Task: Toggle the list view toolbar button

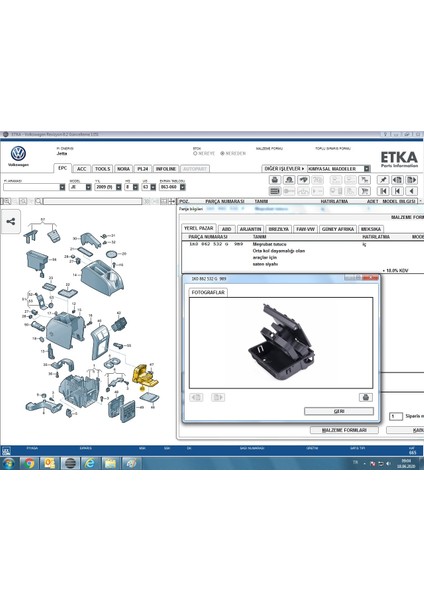Action: point(275,191)
